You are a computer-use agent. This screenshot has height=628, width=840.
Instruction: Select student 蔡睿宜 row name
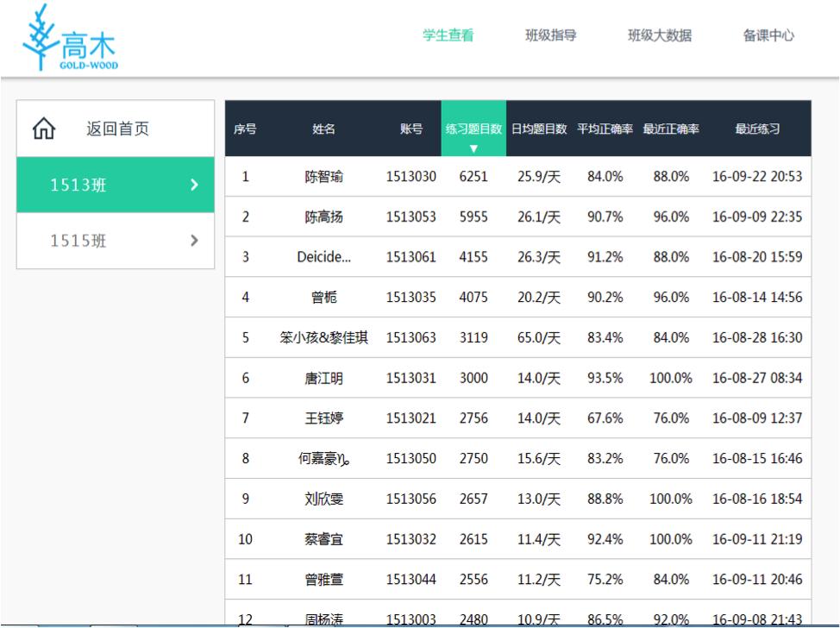tap(324, 539)
